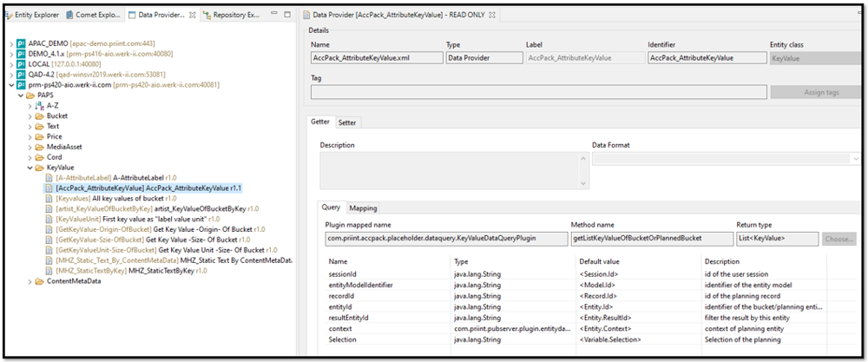868x362 pixels.
Task: Click the Text folder icon
Action: click(x=40, y=126)
